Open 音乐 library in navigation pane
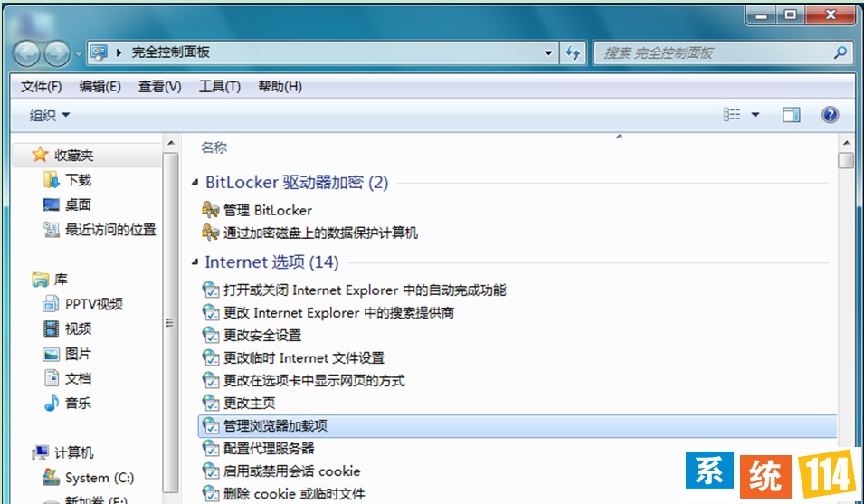 pos(78,404)
